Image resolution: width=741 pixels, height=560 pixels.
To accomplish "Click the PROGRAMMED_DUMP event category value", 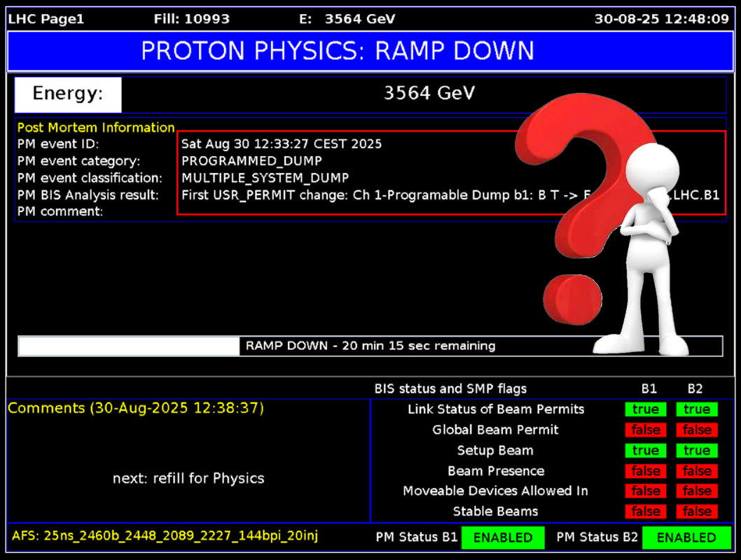I will pyautogui.click(x=251, y=161).
